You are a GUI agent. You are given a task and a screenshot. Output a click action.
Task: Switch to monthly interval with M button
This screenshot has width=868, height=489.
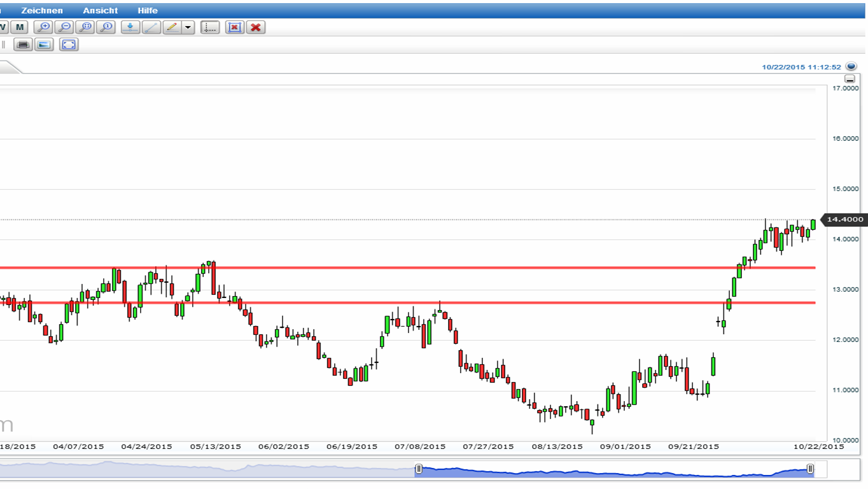pos(20,27)
